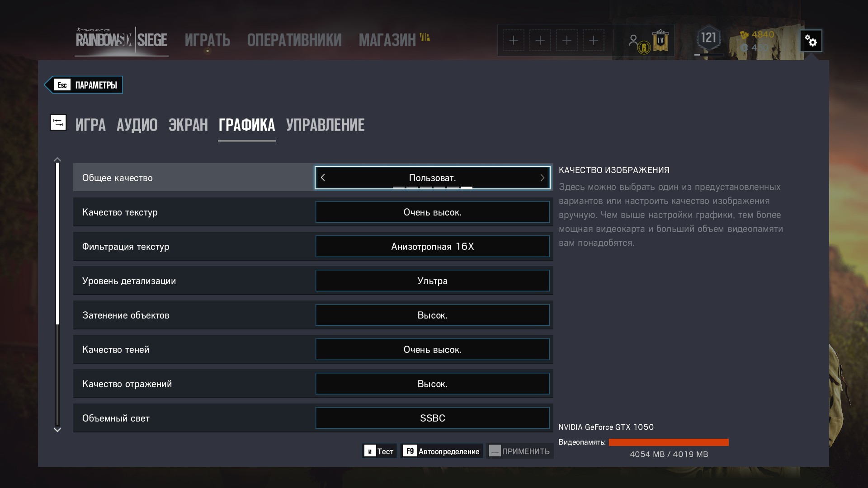Click the Rainbow Six Siege logo
The width and height of the screenshot is (868, 488).
click(x=122, y=40)
